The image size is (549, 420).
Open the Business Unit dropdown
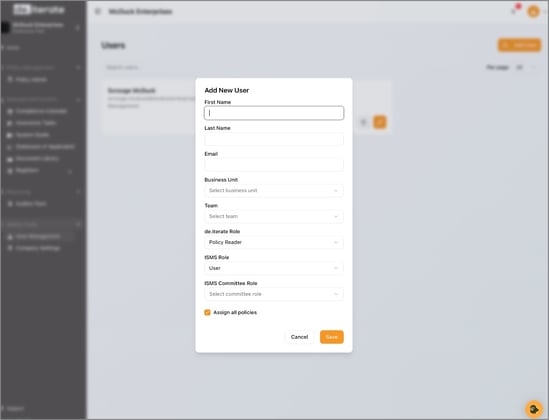[x=274, y=191]
